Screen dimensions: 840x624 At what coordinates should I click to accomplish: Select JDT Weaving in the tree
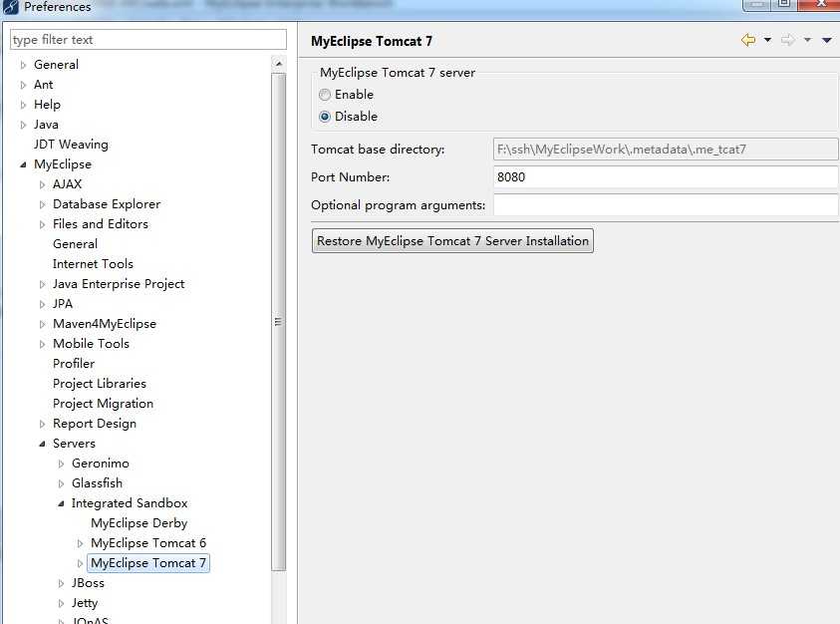pyautogui.click(x=71, y=145)
